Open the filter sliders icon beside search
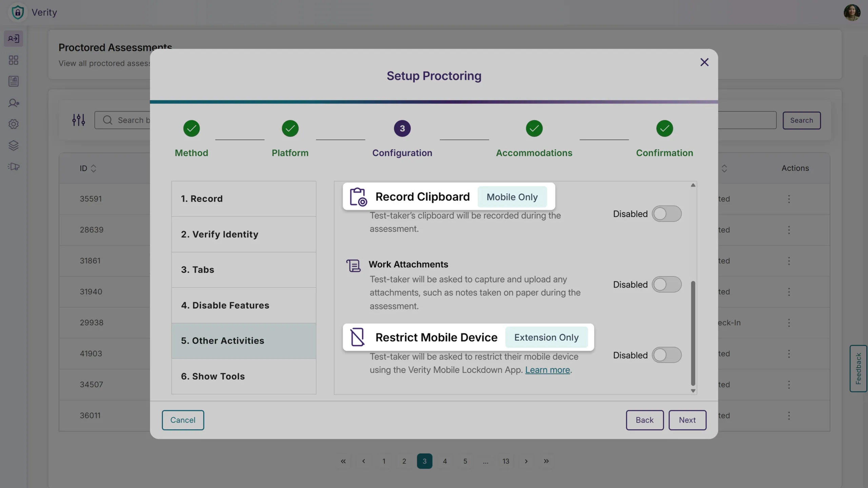The width and height of the screenshot is (868, 488). [x=78, y=120]
